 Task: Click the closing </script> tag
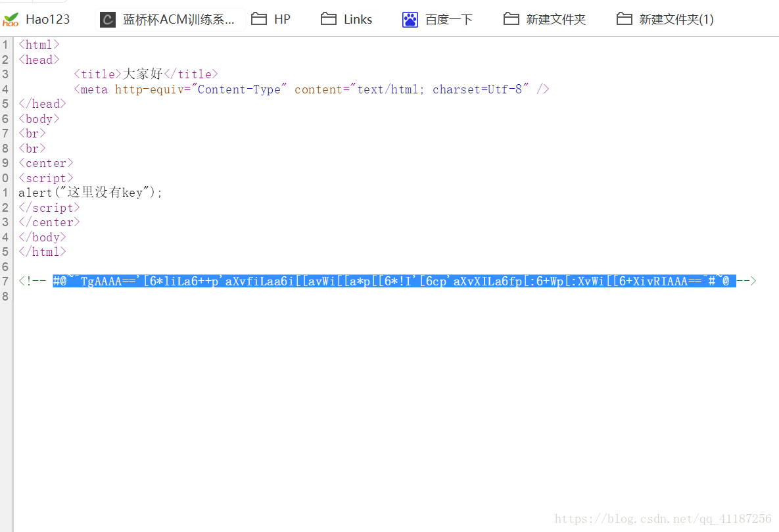pyautogui.click(x=49, y=208)
